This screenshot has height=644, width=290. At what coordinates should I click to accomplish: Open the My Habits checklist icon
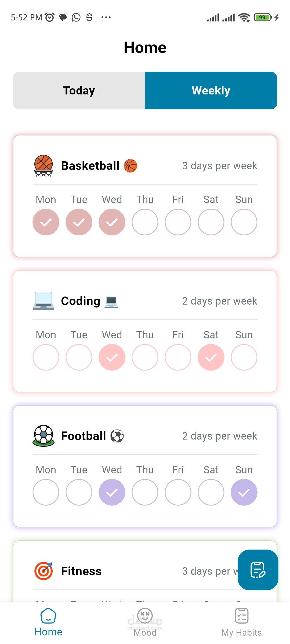point(242,616)
